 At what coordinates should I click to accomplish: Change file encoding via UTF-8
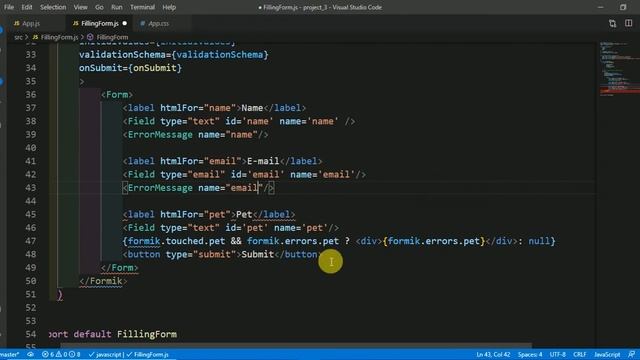click(x=558, y=355)
